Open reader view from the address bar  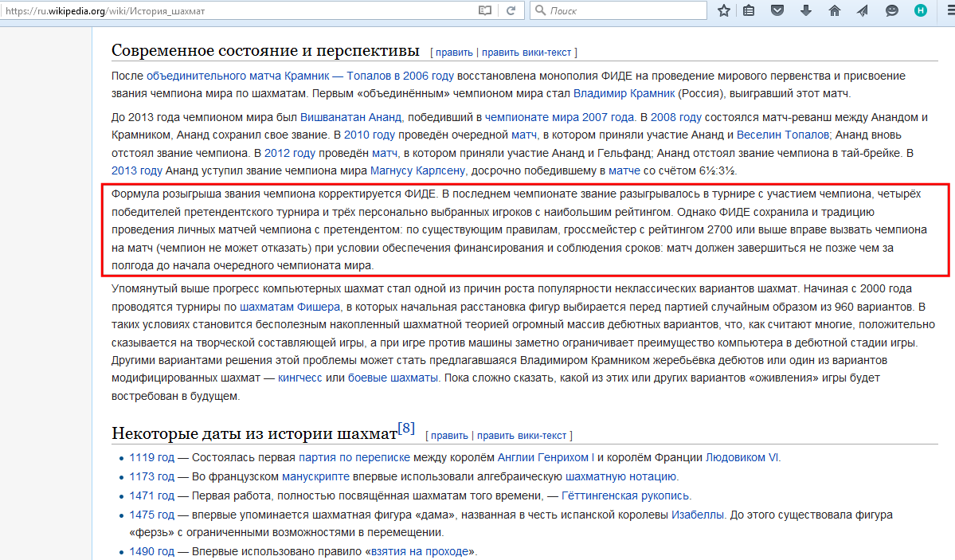click(485, 10)
